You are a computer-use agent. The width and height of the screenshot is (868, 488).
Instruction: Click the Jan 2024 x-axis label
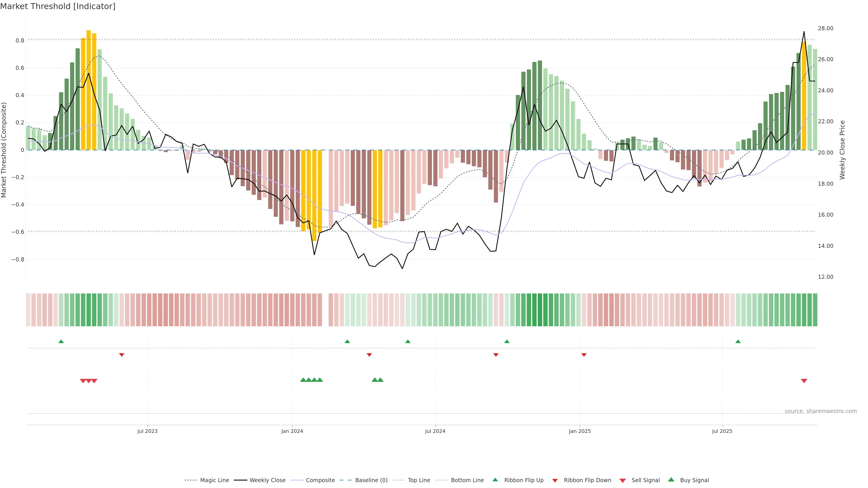pyautogui.click(x=292, y=431)
